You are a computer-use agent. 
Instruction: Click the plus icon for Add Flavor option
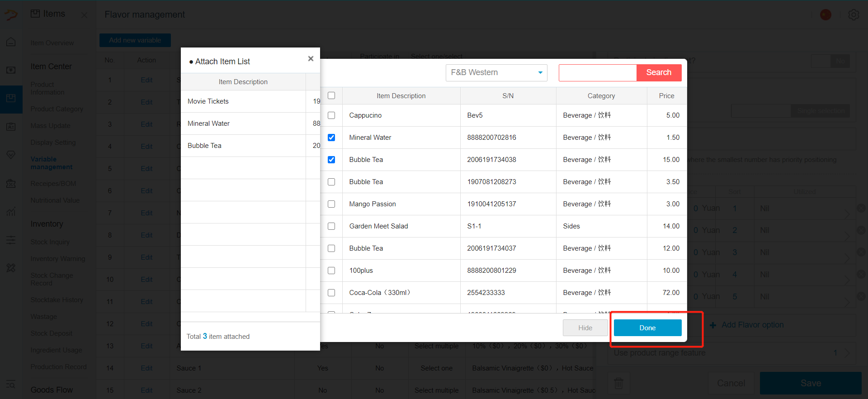pyautogui.click(x=713, y=325)
